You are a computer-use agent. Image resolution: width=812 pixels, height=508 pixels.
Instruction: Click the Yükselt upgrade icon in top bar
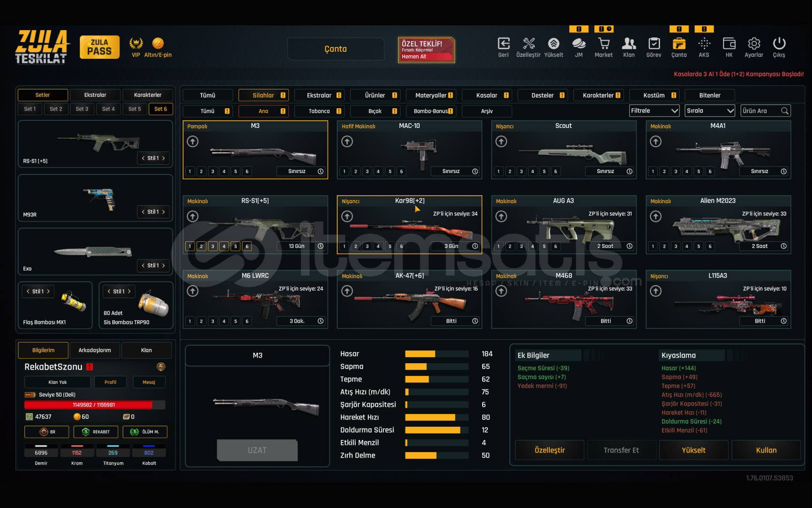pyautogui.click(x=554, y=44)
